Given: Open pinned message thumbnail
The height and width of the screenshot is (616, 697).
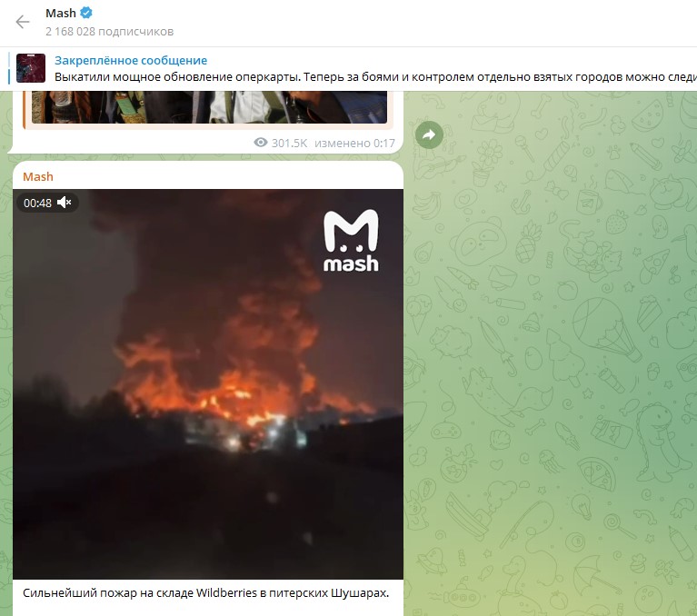Looking at the screenshot, I should [31, 68].
